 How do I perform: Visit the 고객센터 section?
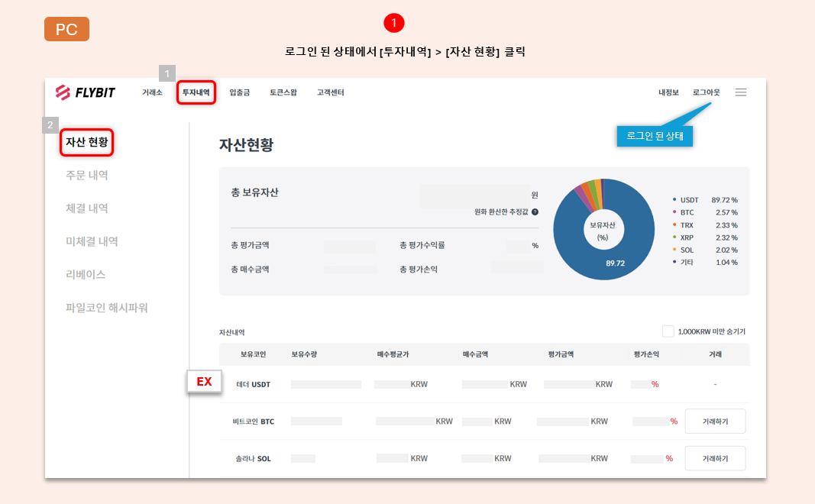[329, 92]
